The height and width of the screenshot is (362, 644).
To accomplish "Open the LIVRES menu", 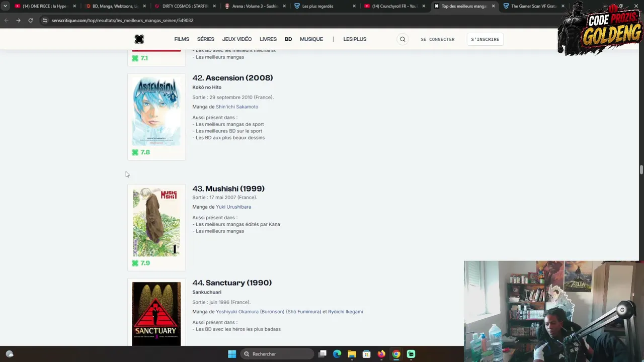I will pos(268,39).
